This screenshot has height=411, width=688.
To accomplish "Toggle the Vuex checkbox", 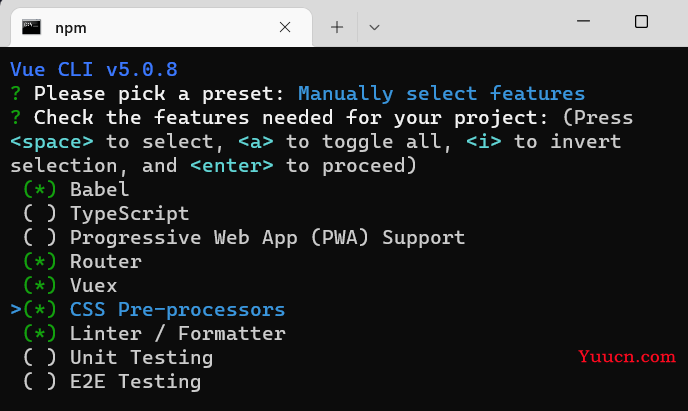I will pos(40,286).
